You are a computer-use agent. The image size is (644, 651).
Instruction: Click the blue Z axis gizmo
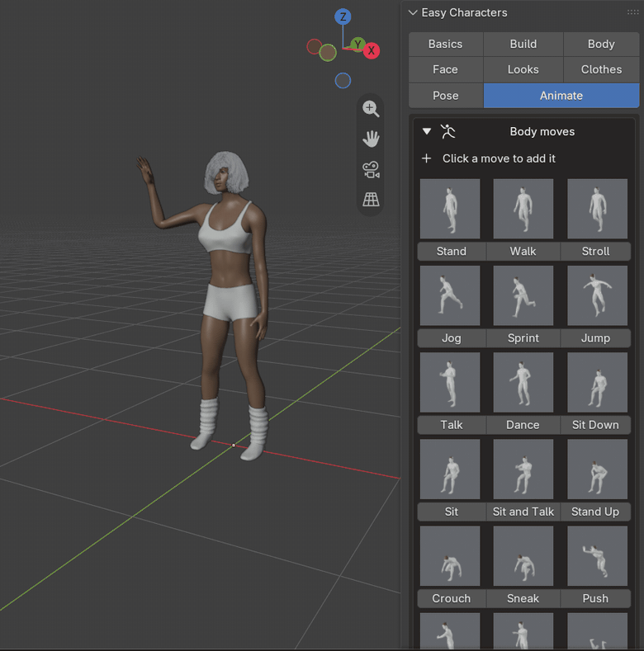[x=343, y=17]
